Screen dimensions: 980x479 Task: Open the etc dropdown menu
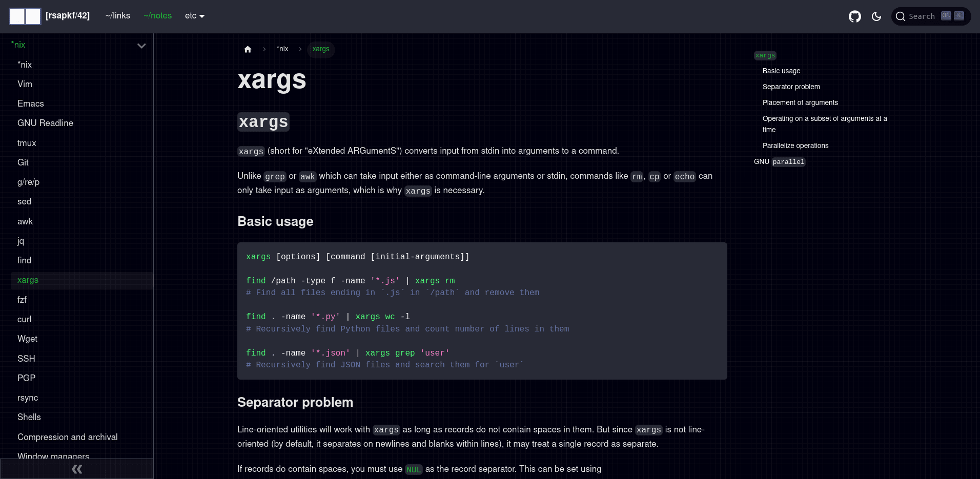tap(194, 16)
